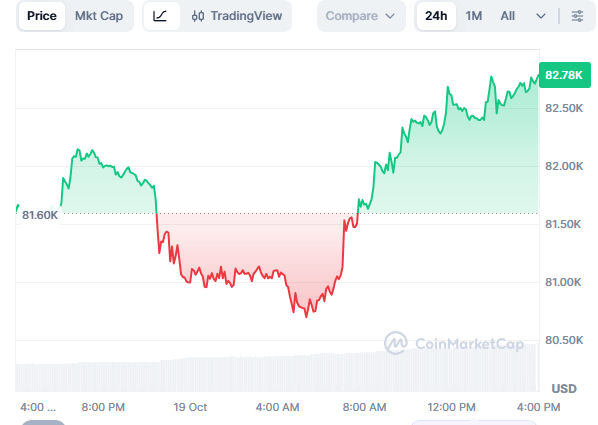Click the 8:00 AM time axis marker
598x425 pixels.
click(x=364, y=407)
